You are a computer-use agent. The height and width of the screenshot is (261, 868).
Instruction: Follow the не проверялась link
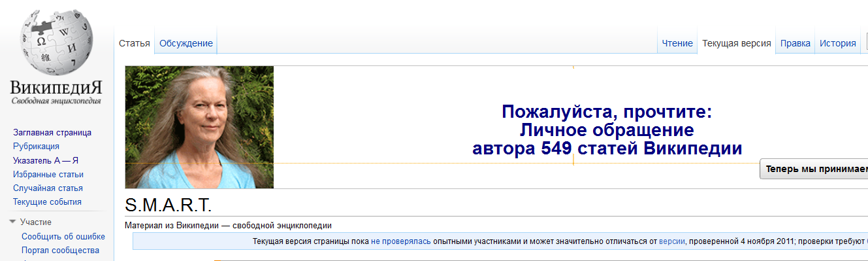pyautogui.click(x=401, y=241)
